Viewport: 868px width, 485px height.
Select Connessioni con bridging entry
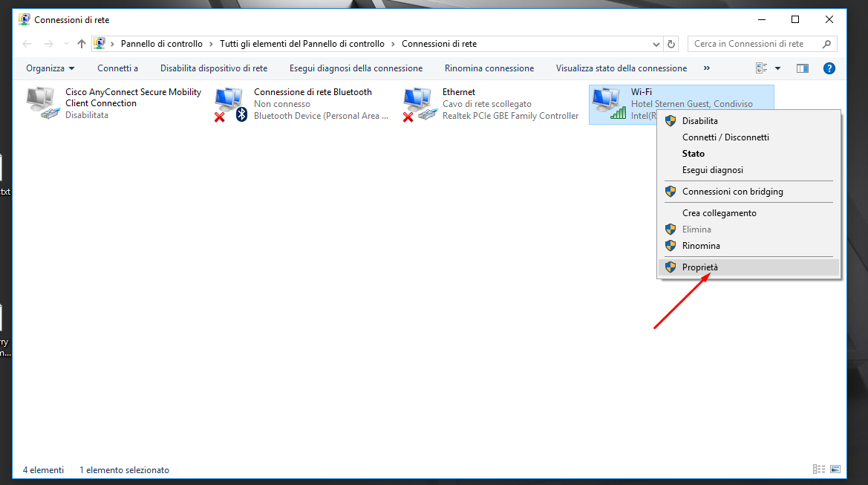(x=749, y=192)
